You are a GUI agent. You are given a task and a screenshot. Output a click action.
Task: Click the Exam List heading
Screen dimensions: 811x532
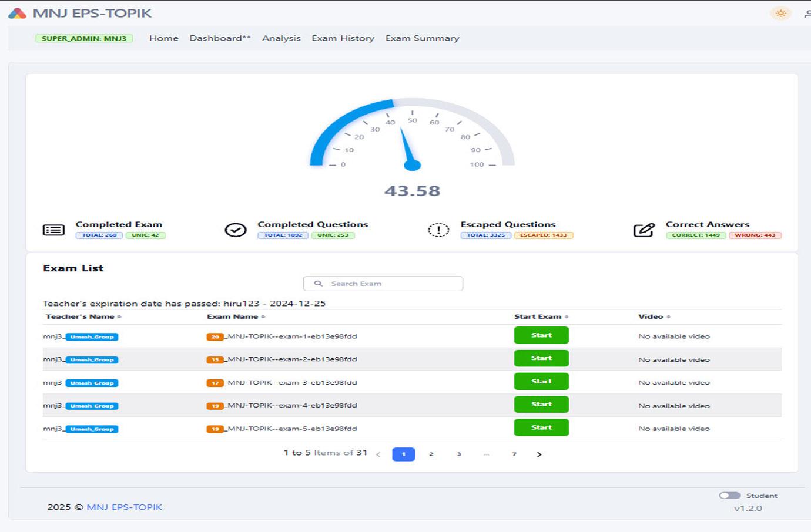point(73,268)
